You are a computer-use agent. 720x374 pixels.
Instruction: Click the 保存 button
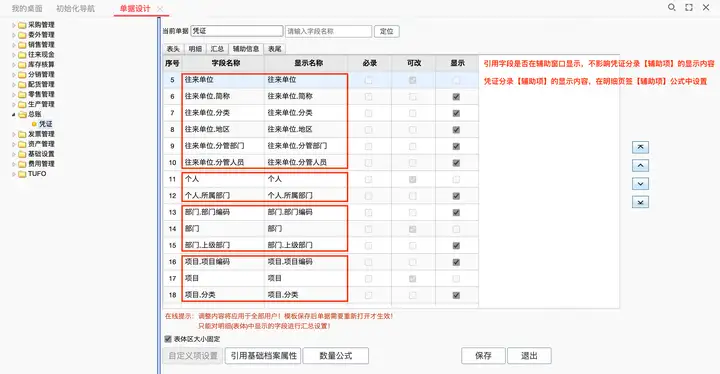tap(483, 356)
